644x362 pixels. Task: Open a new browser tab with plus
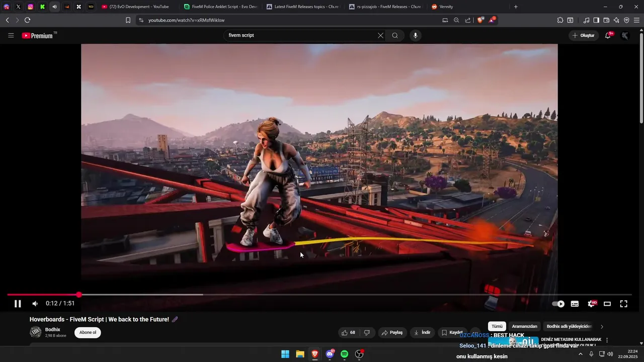pyautogui.click(x=516, y=7)
